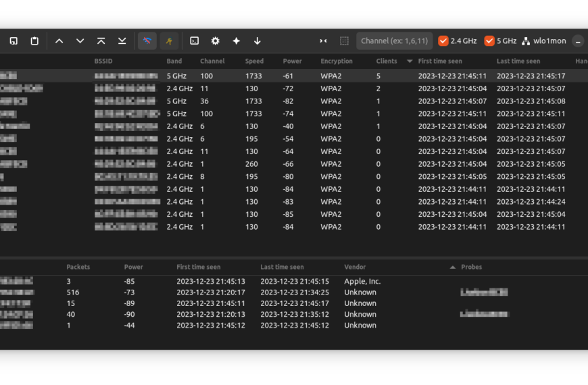Viewport: 588px width, 385px height.
Task: Select the client with 516 packets
Action: pyautogui.click(x=294, y=292)
